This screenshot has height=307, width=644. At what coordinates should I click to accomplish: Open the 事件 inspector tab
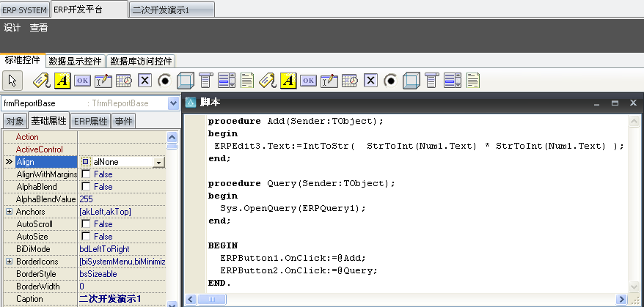coord(124,122)
